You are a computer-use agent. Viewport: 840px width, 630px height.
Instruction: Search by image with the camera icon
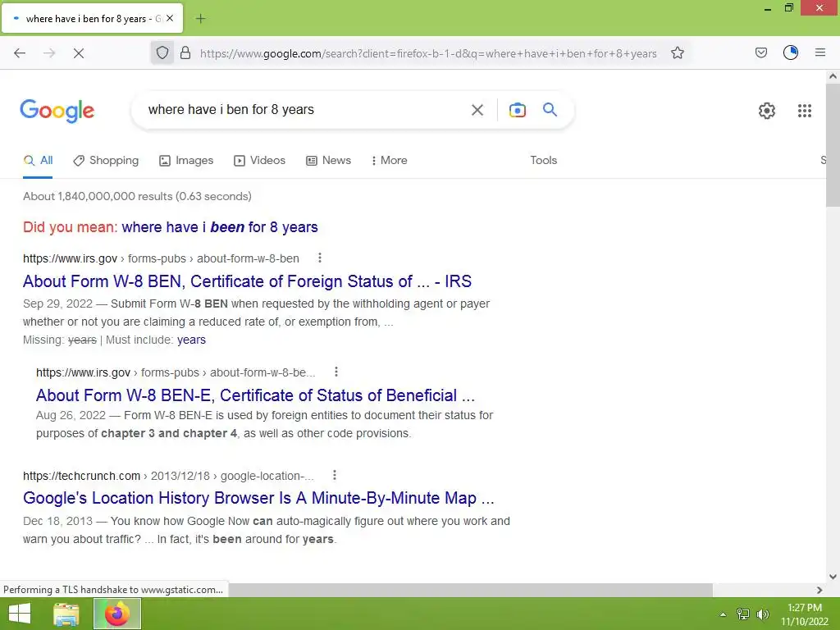tap(517, 110)
